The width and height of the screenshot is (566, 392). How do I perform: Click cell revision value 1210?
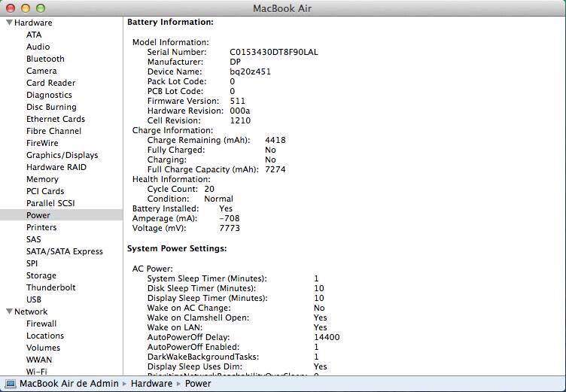240,120
